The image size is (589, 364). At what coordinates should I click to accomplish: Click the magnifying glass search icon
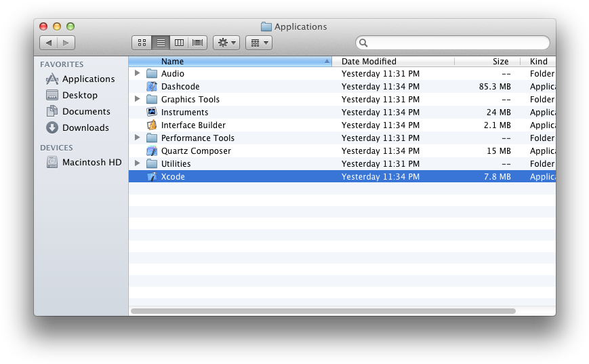click(363, 43)
